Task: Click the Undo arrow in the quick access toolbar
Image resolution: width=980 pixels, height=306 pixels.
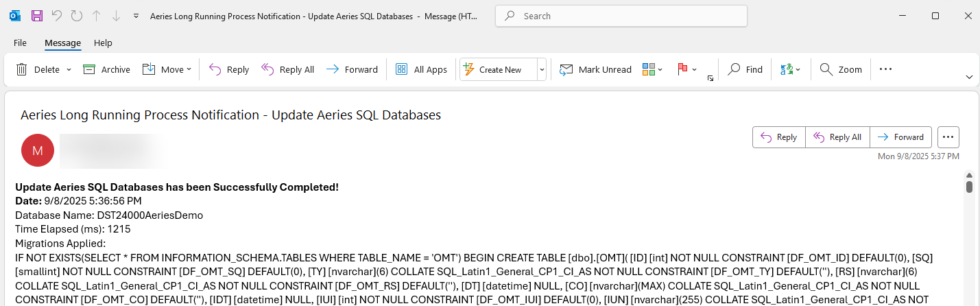Action: click(x=57, y=15)
